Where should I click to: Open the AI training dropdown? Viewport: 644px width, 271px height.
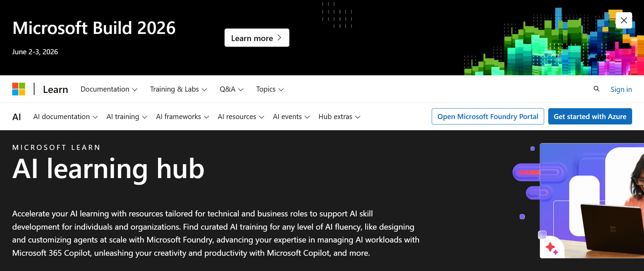pos(126,116)
